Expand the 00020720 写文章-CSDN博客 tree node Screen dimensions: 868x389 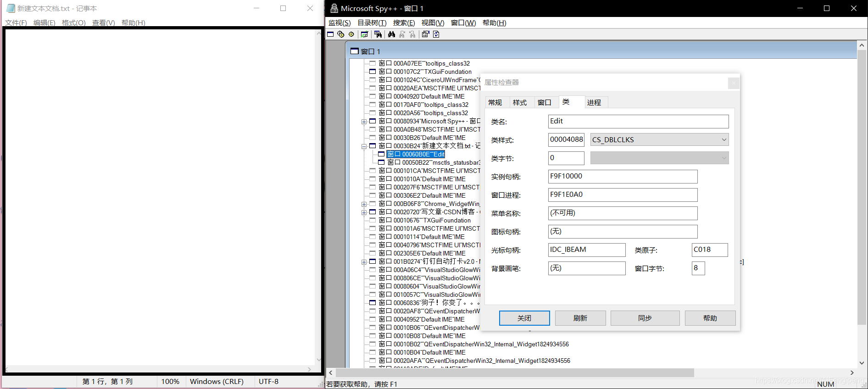click(x=364, y=212)
